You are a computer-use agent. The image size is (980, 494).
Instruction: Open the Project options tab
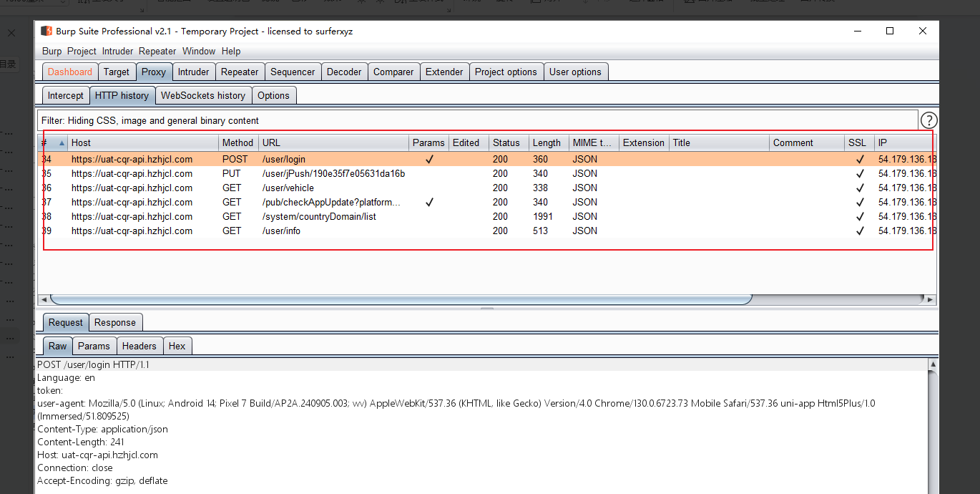point(506,72)
